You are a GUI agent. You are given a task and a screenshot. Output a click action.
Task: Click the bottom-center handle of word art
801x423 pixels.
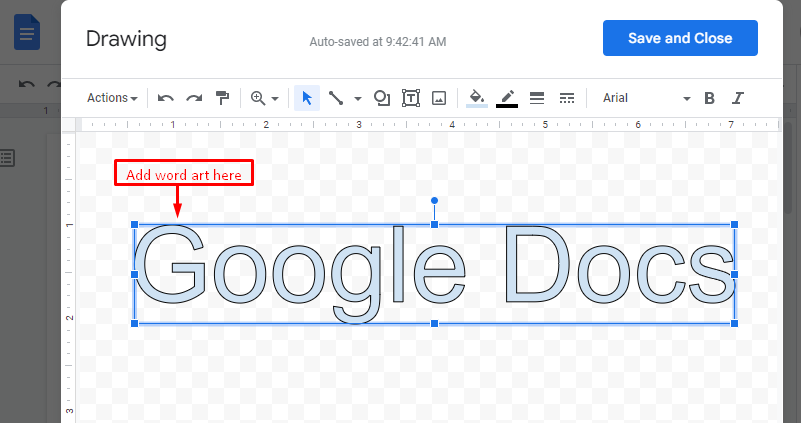tap(434, 323)
